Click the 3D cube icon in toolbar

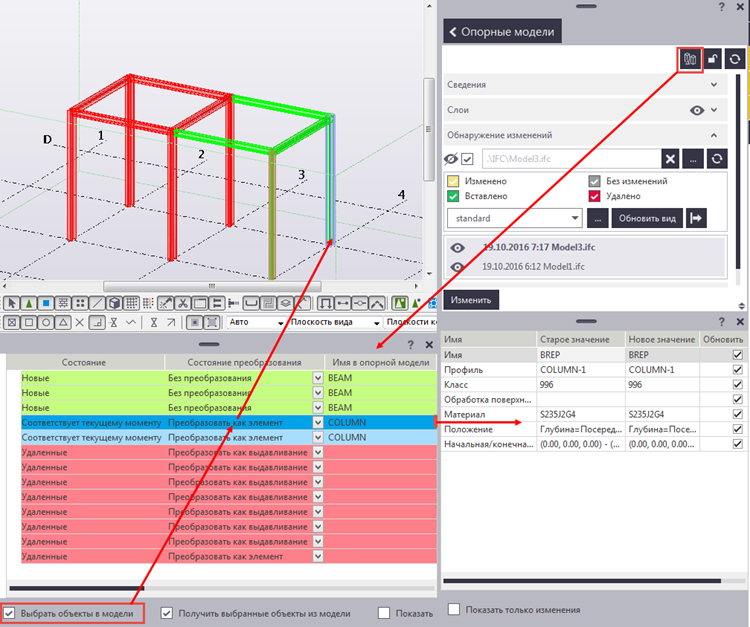pyautogui.click(x=114, y=303)
